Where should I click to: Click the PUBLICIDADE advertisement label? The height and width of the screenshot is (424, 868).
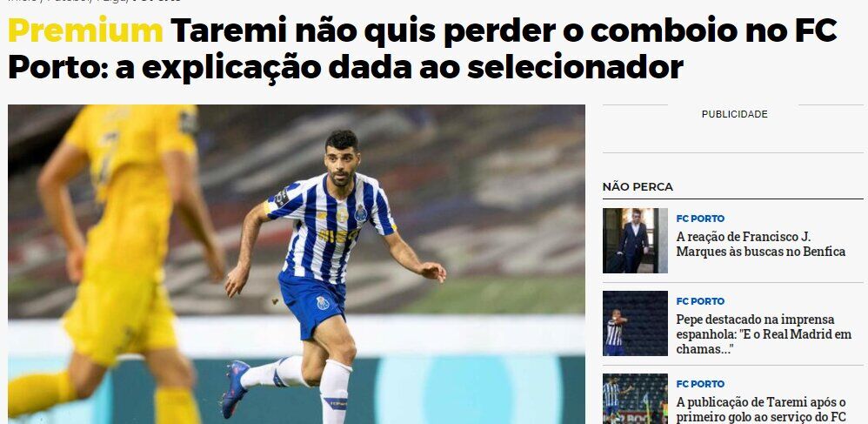pyautogui.click(x=734, y=114)
